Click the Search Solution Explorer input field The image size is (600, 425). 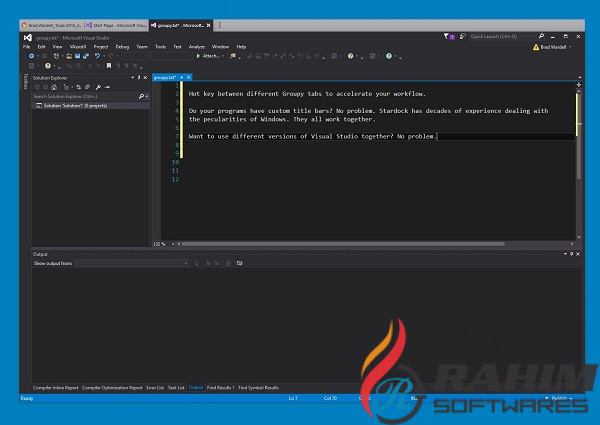point(85,96)
